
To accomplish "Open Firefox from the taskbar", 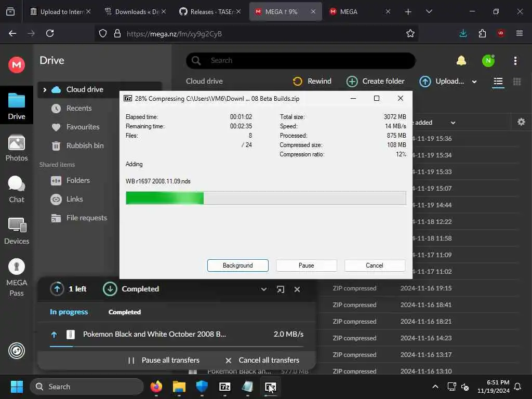I will [x=156, y=387].
